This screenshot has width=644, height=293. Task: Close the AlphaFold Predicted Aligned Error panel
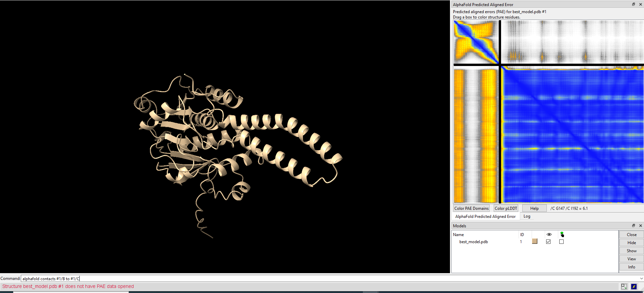(641, 4)
